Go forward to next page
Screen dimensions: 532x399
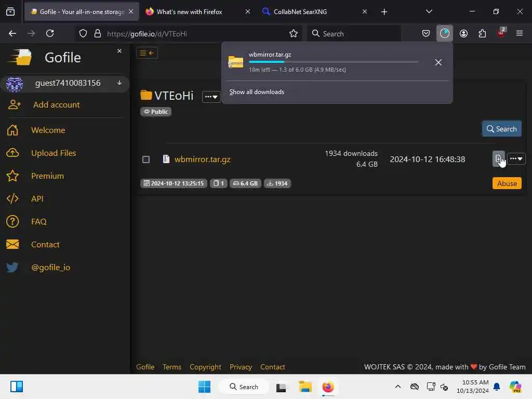[31, 34]
